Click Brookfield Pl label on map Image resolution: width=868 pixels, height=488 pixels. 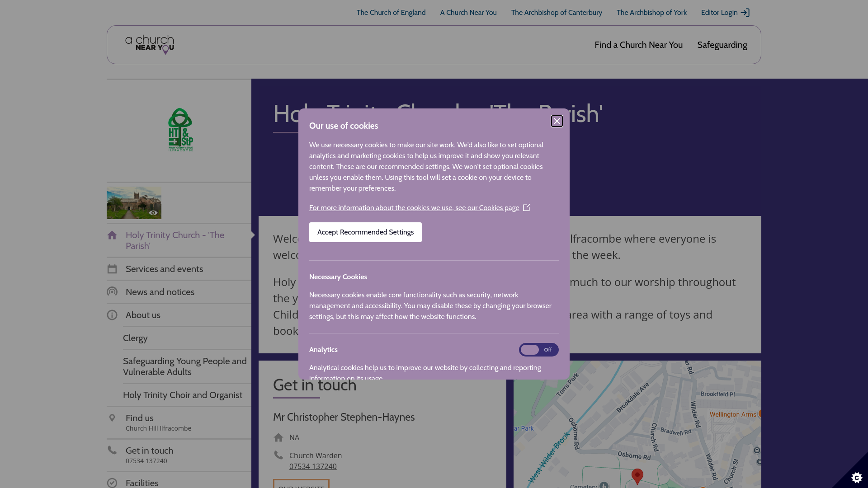point(718,394)
